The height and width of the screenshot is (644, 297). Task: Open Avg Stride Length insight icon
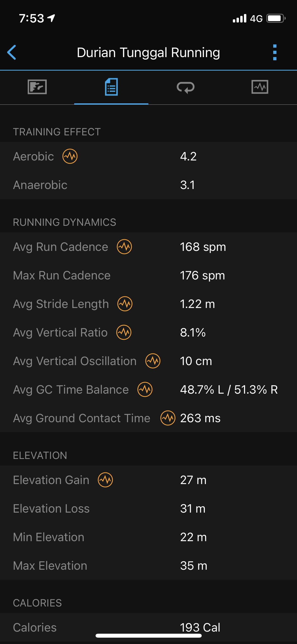tap(125, 304)
